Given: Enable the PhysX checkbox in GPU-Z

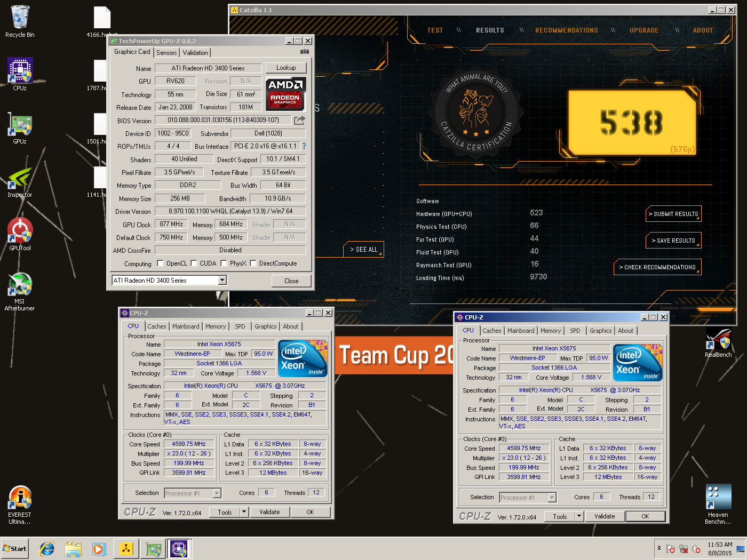Looking at the screenshot, I should pyautogui.click(x=225, y=263).
